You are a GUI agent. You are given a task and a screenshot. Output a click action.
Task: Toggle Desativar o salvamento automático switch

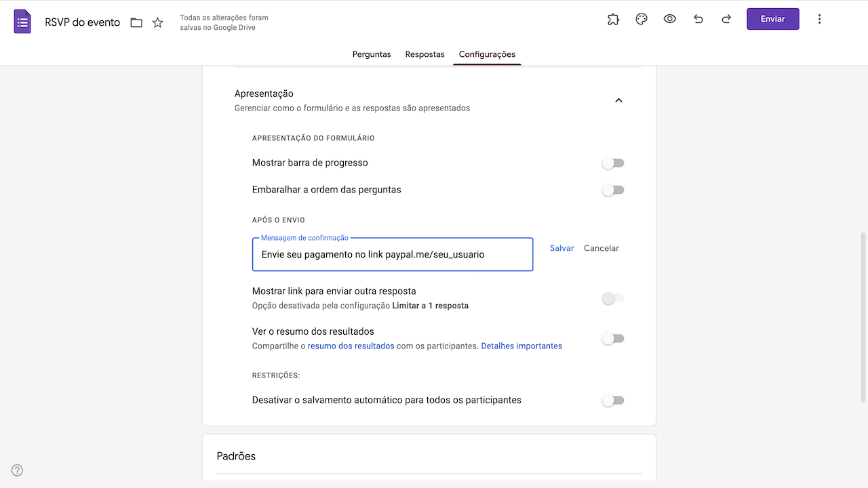(x=612, y=401)
